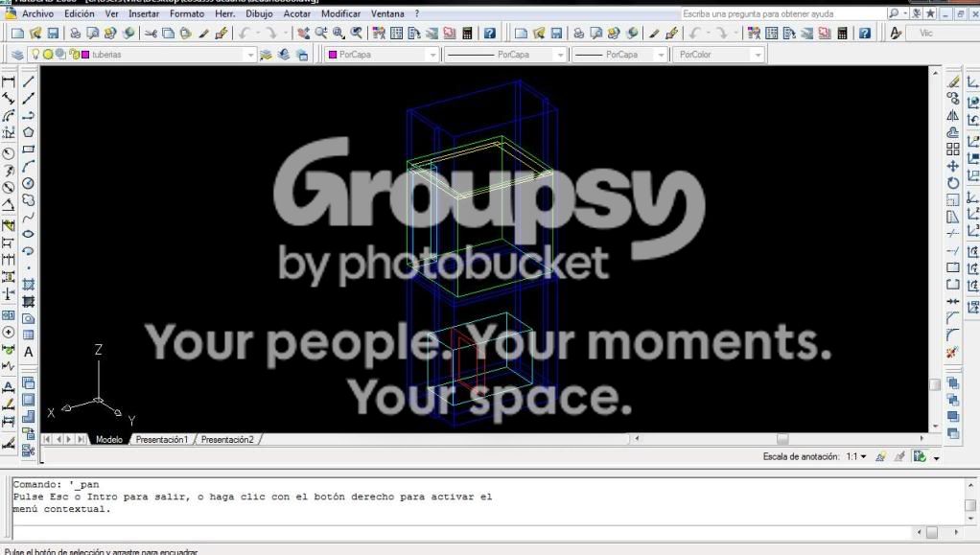Select the Polygon draw tool
This screenshot has height=555, width=980.
coord(28,132)
